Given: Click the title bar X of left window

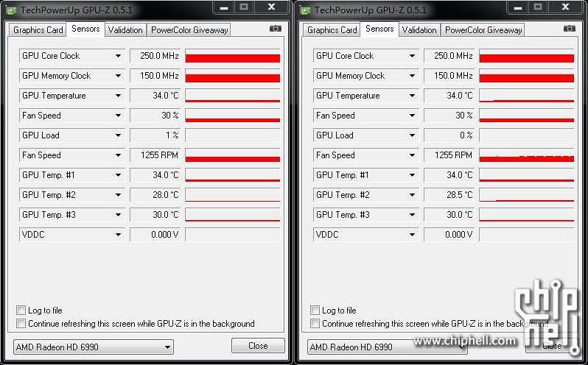Looking at the screenshot, I should 271,7.
